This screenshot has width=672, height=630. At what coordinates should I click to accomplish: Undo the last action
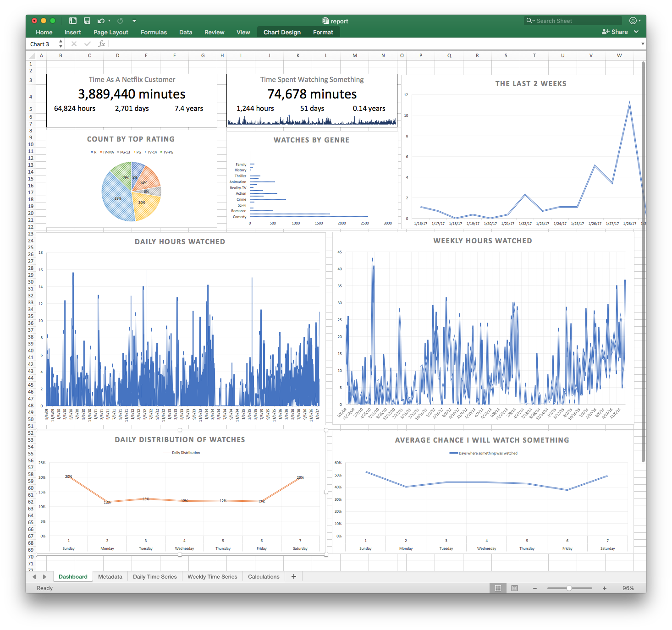click(x=101, y=21)
